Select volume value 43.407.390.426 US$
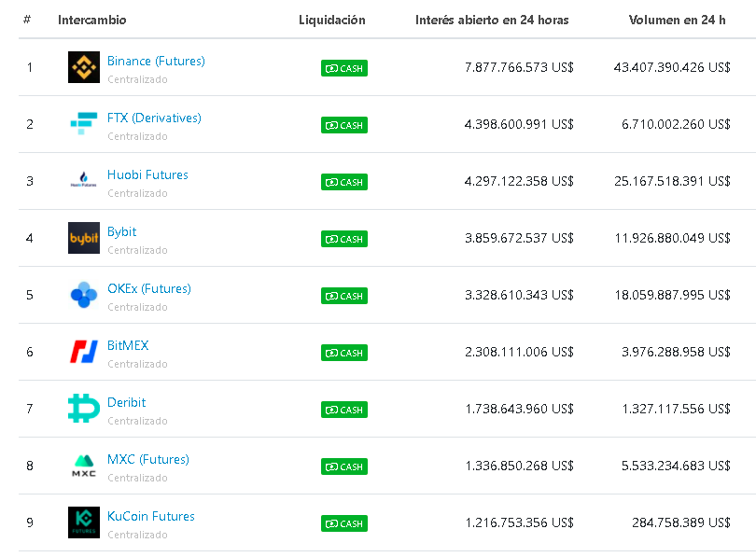Image resolution: width=756 pixels, height=557 pixels. point(672,67)
